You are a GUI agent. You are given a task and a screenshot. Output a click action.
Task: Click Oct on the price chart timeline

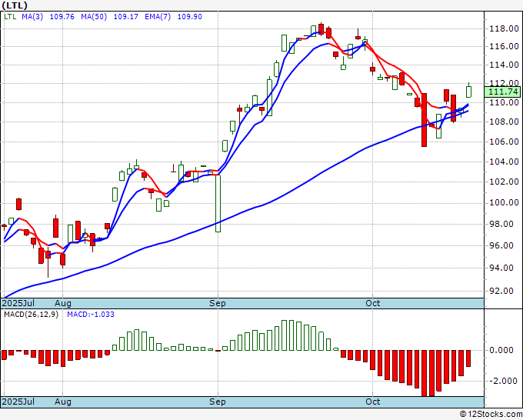click(372, 303)
